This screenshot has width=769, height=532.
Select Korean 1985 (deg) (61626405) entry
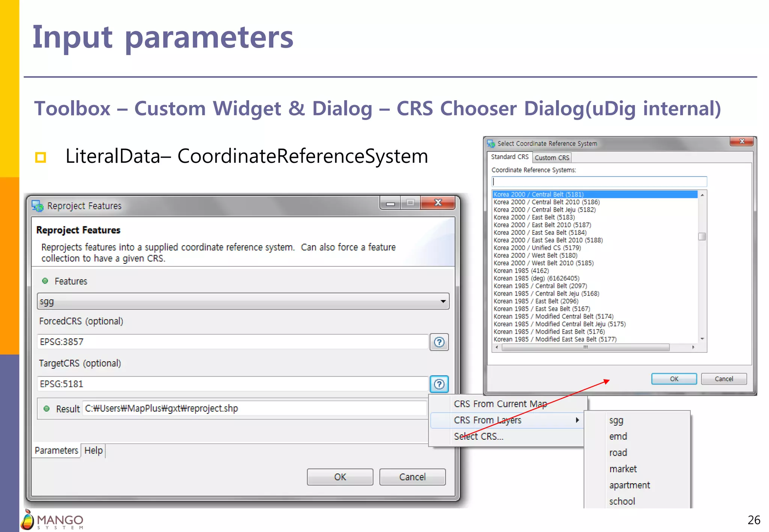click(x=536, y=278)
